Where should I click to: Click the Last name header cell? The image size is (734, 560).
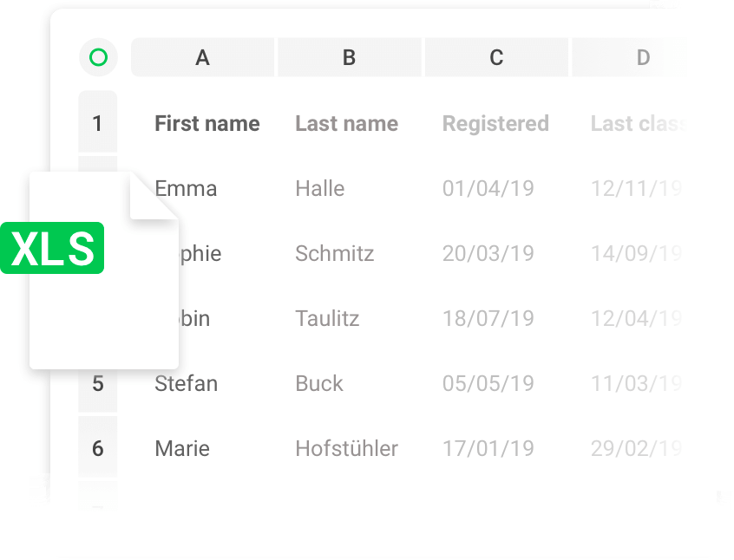pyautogui.click(x=346, y=123)
